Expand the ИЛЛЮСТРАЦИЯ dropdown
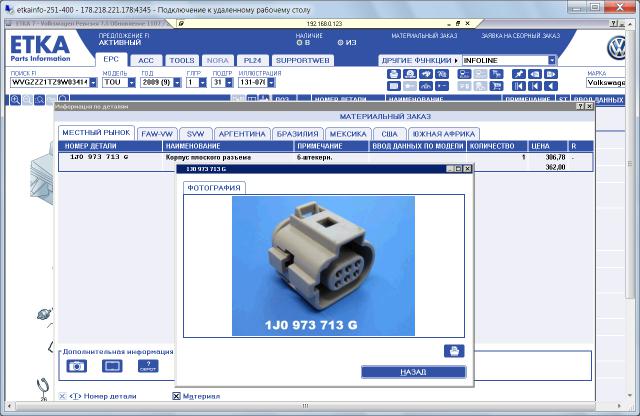Image resolution: width=640 pixels, height=416 pixels. [x=271, y=82]
